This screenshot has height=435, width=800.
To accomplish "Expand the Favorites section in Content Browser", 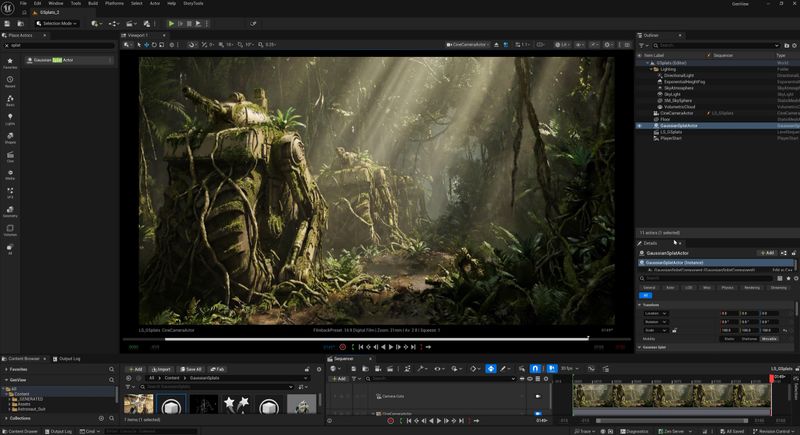I will point(6,369).
